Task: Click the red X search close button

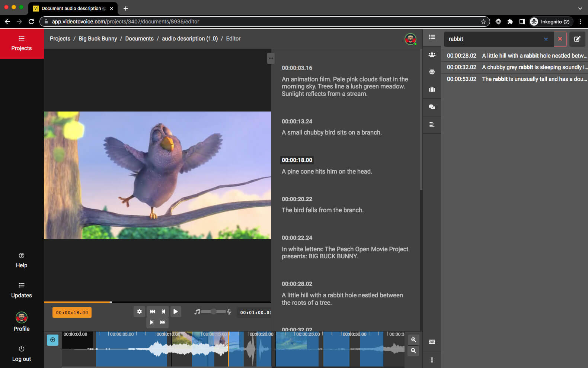Action: (560, 39)
